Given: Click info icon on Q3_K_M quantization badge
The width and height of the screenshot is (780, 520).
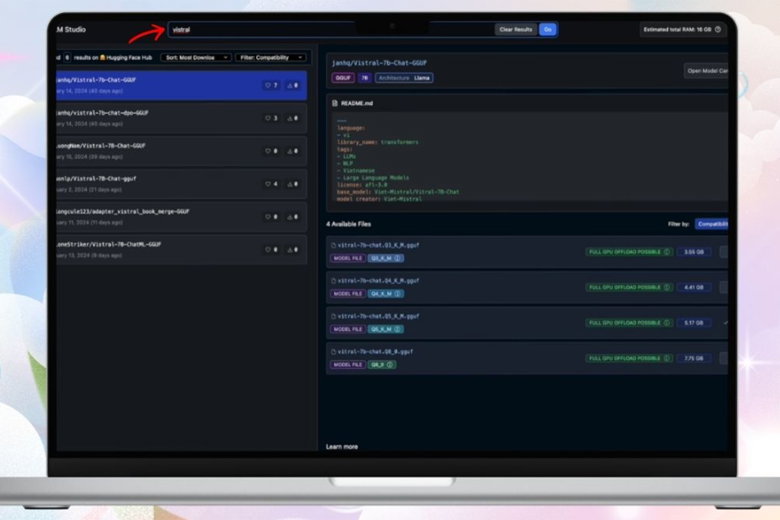Looking at the screenshot, I should [398, 258].
